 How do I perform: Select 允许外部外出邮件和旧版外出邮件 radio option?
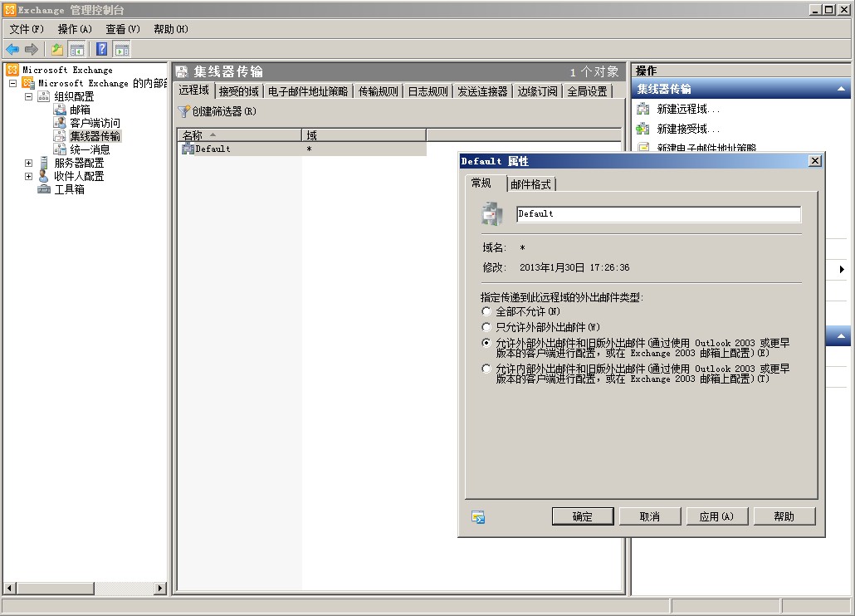(486, 343)
